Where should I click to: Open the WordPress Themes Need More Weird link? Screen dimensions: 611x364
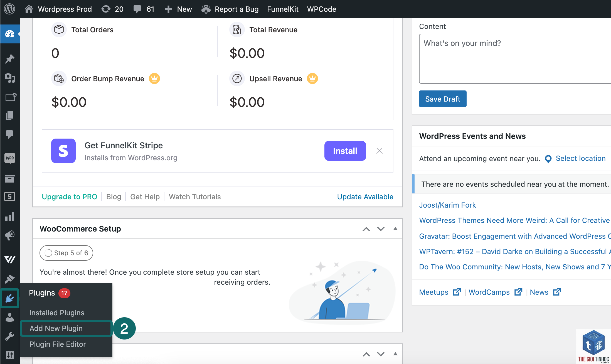click(515, 220)
